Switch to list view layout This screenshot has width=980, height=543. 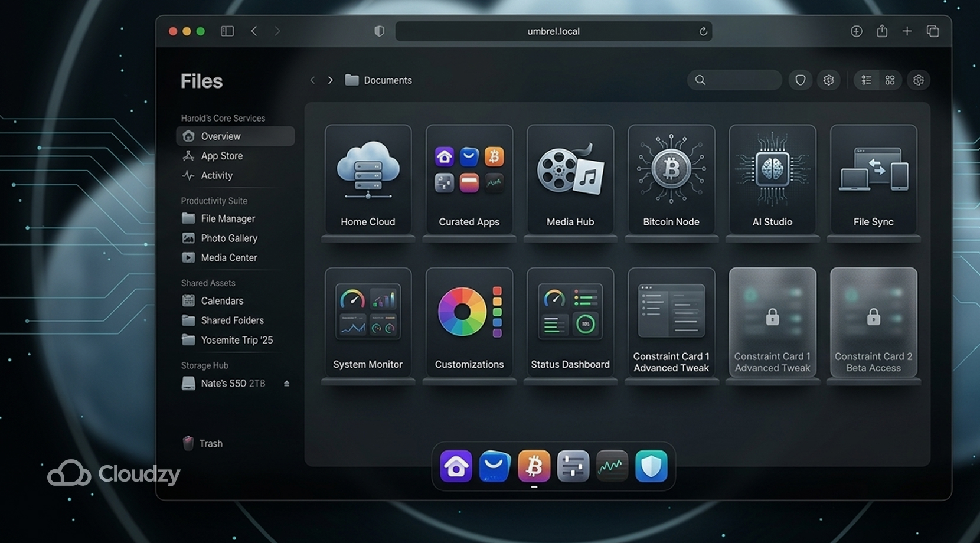(866, 80)
